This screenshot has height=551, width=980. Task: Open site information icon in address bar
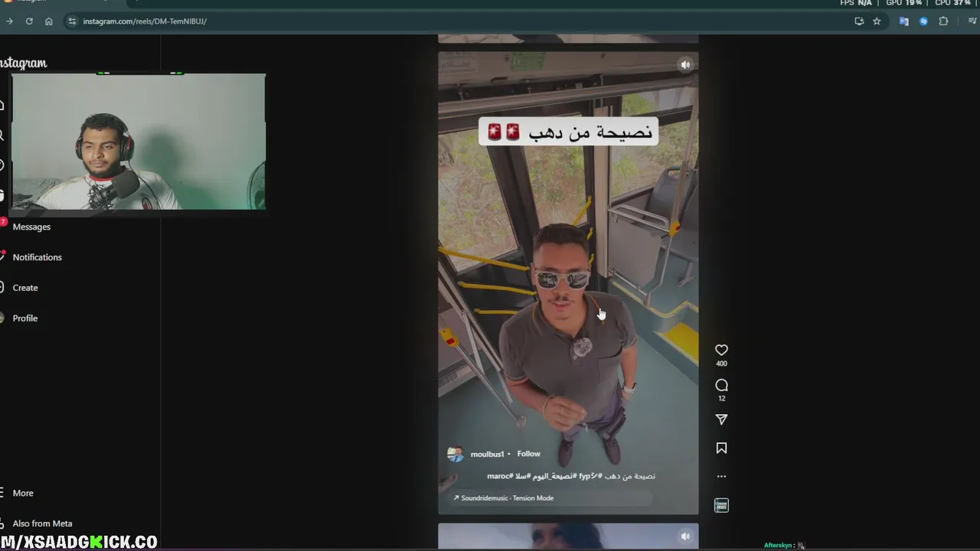72,21
